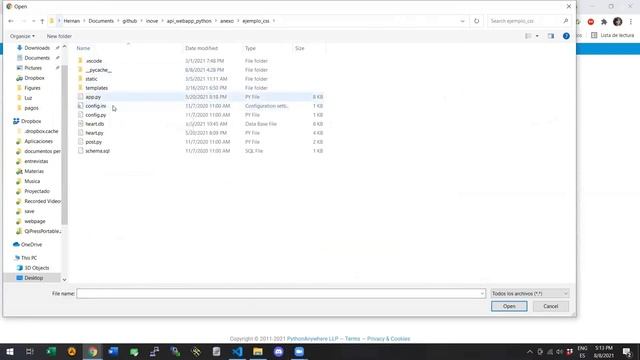Click the File name input field
Image resolution: width=640 pixels, height=360 pixels.
point(281,293)
